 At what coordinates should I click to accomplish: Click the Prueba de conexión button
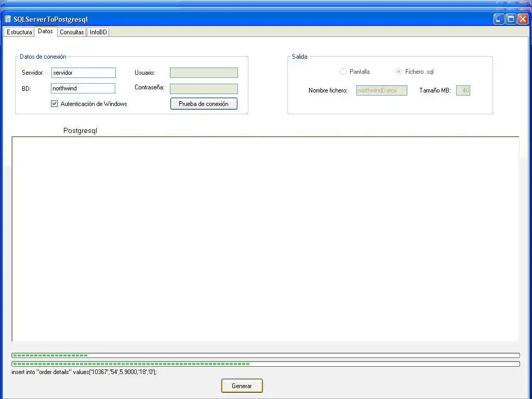(x=204, y=104)
